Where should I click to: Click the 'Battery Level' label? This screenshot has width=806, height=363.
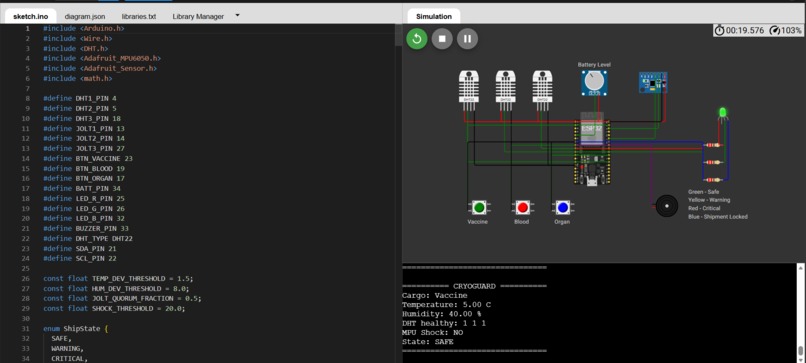(x=594, y=65)
